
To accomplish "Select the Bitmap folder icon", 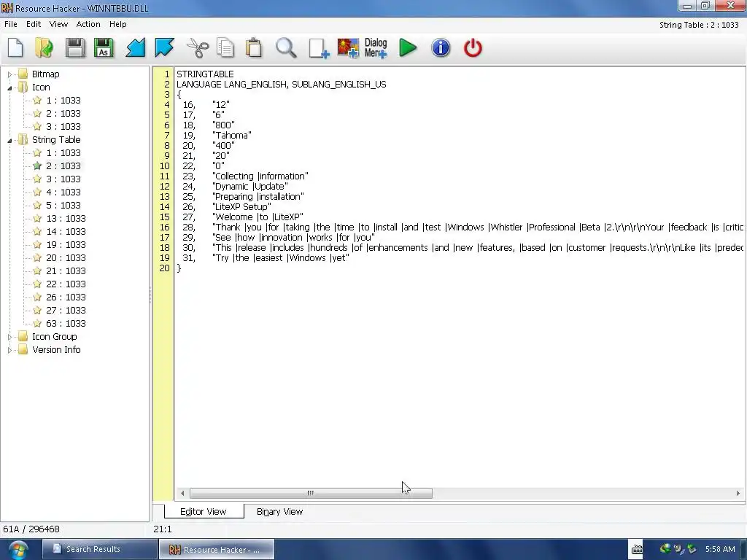I will (x=23, y=74).
